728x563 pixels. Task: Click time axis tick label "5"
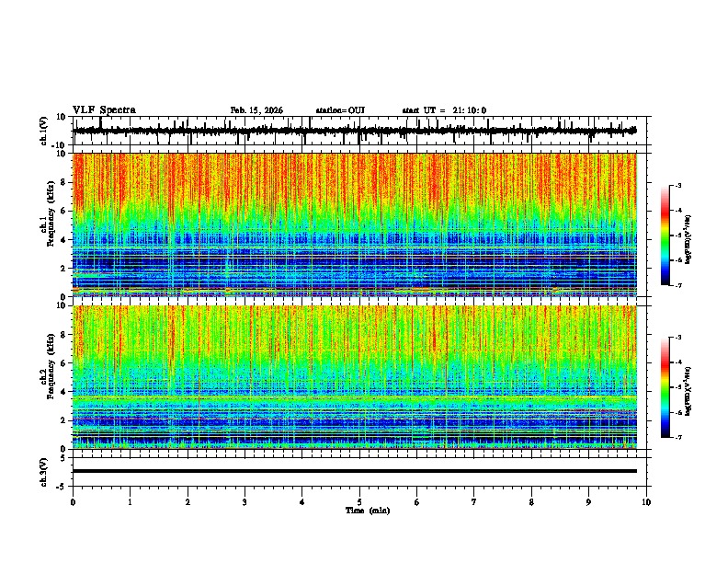[359, 502]
